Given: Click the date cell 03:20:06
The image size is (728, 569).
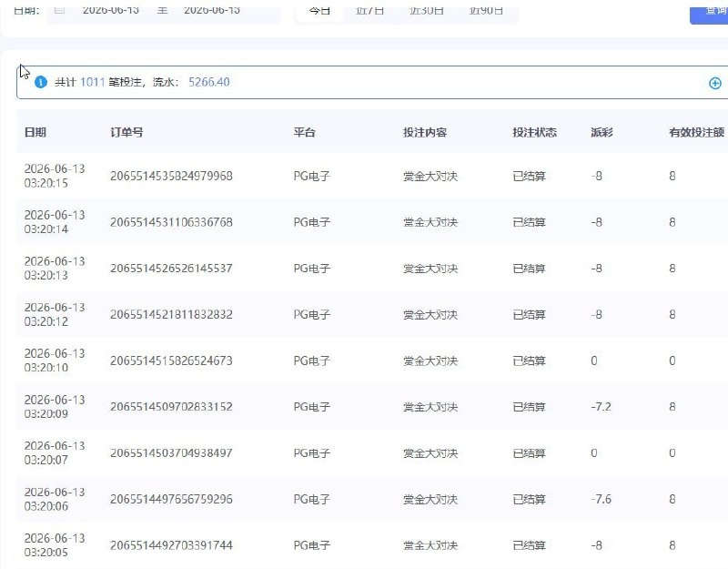Looking at the screenshot, I should click(55, 499).
